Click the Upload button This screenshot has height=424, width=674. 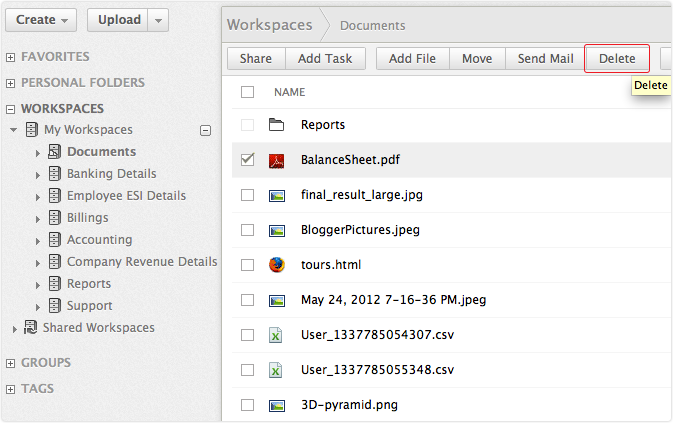(119, 20)
